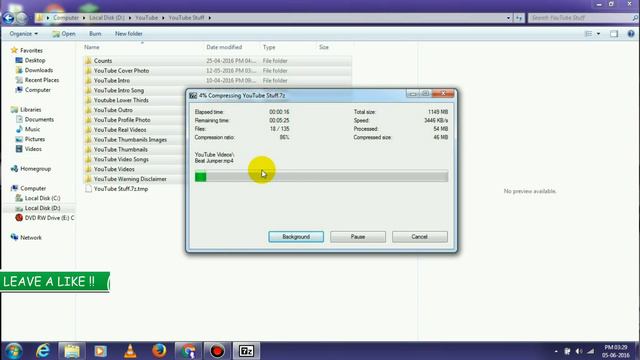Pause the compression process
640x360 pixels.
click(x=358, y=237)
